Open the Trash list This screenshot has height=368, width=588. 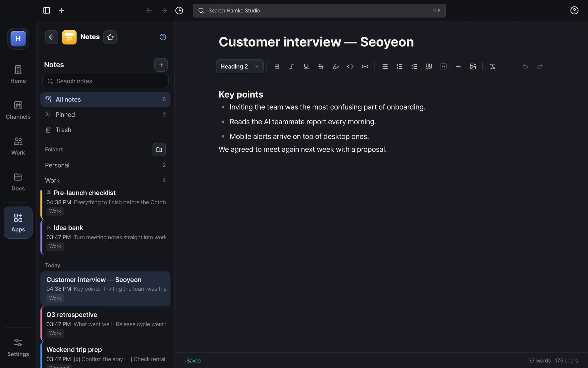105,130
